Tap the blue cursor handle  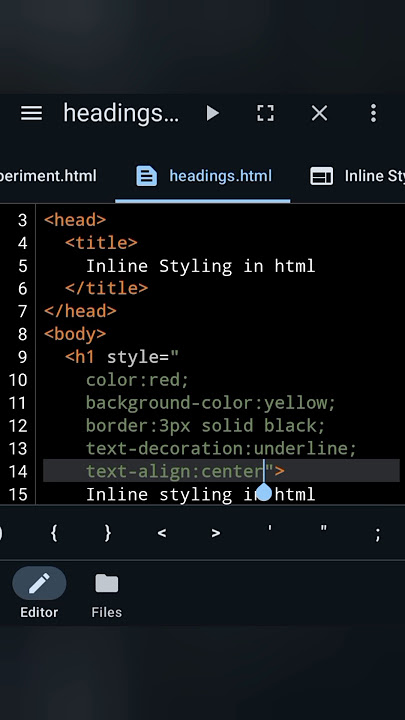264,493
